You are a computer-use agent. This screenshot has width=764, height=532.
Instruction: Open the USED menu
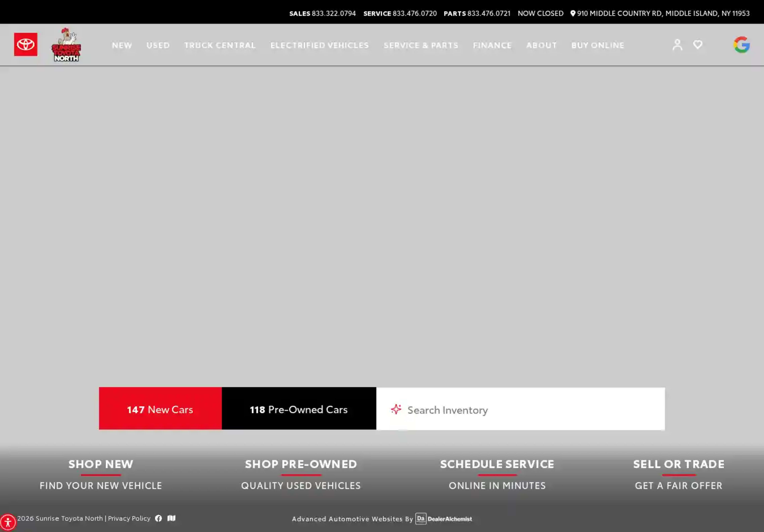pos(158,45)
